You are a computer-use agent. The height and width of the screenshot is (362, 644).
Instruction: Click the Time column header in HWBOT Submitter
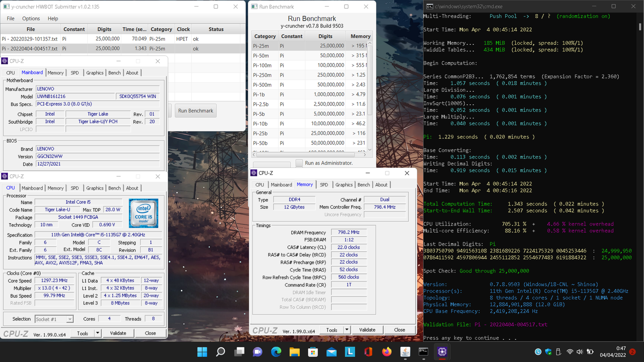click(135, 29)
